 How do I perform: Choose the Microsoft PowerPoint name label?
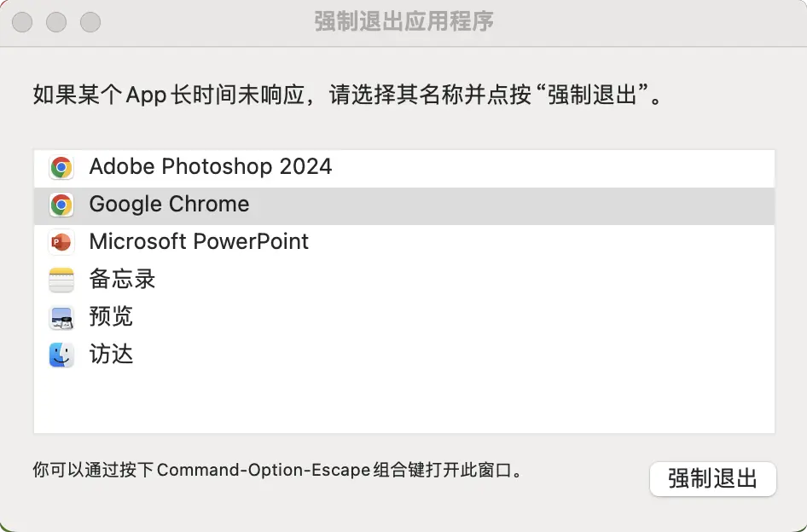coord(199,242)
